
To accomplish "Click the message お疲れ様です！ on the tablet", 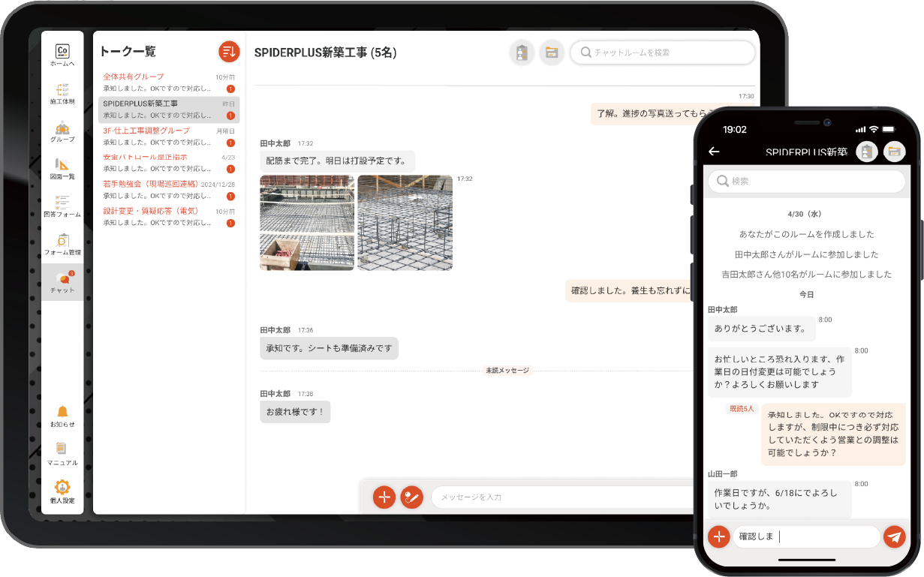I will coord(295,412).
